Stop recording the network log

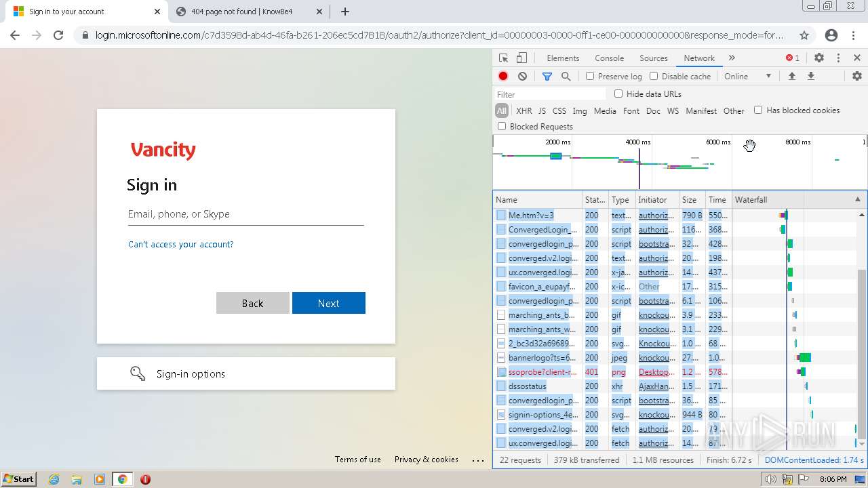pos(503,77)
